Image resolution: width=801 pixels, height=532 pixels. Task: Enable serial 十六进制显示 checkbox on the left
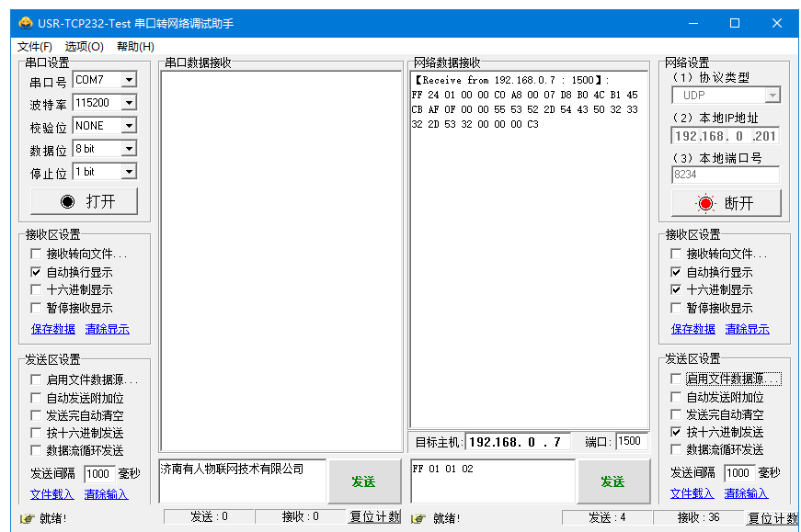36,289
